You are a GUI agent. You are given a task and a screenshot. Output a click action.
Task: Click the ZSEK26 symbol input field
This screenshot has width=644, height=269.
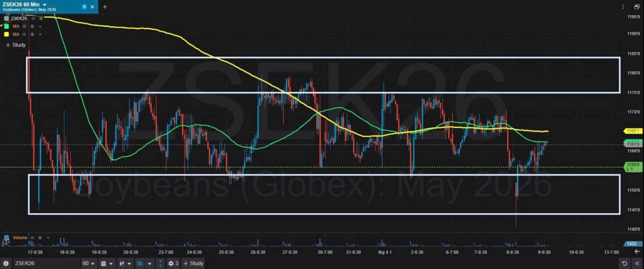coord(46,263)
